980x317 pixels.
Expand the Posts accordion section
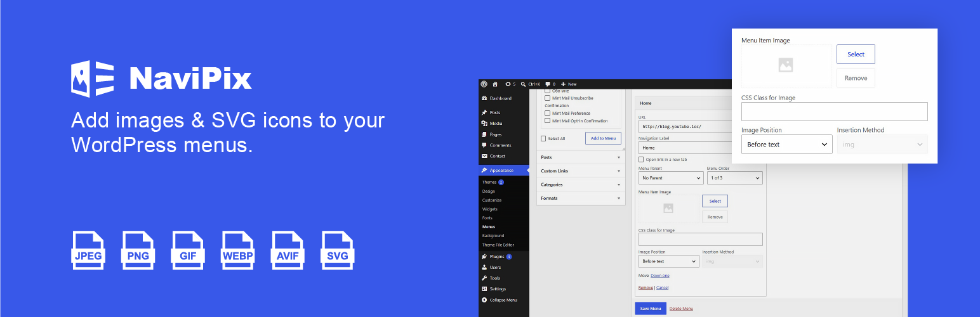pyautogui.click(x=581, y=157)
